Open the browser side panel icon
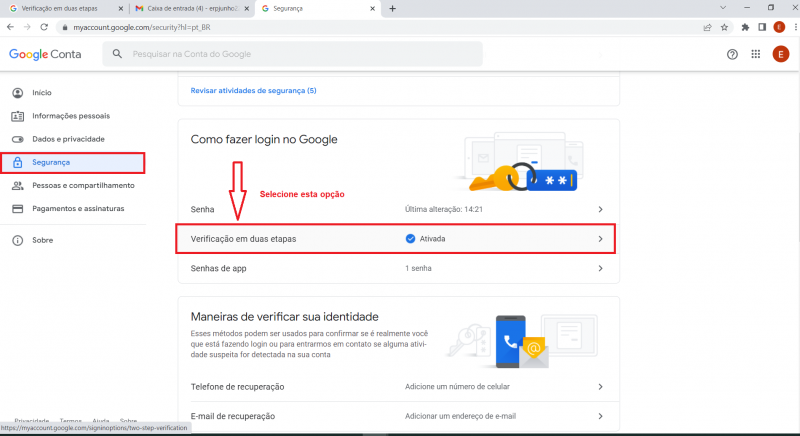Image resolution: width=800 pixels, height=436 pixels. [x=762, y=28]
